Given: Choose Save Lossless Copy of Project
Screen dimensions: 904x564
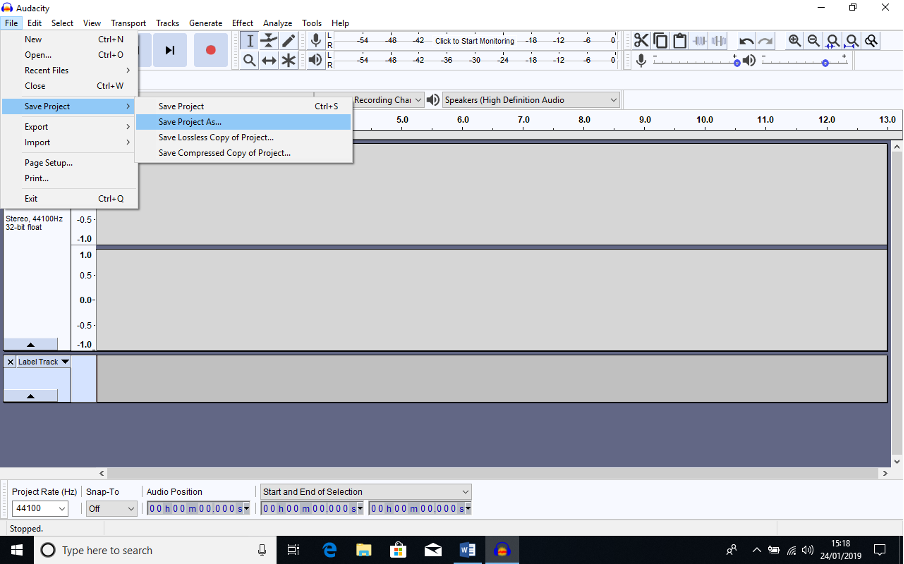Looking at the screenshot, I should click(243, 137).
